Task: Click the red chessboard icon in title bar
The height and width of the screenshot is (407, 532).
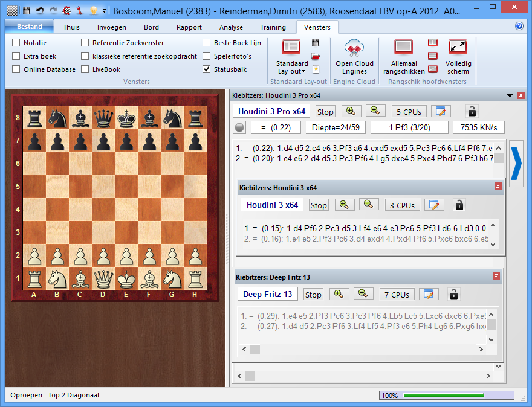Action: [x=66, y=11]
